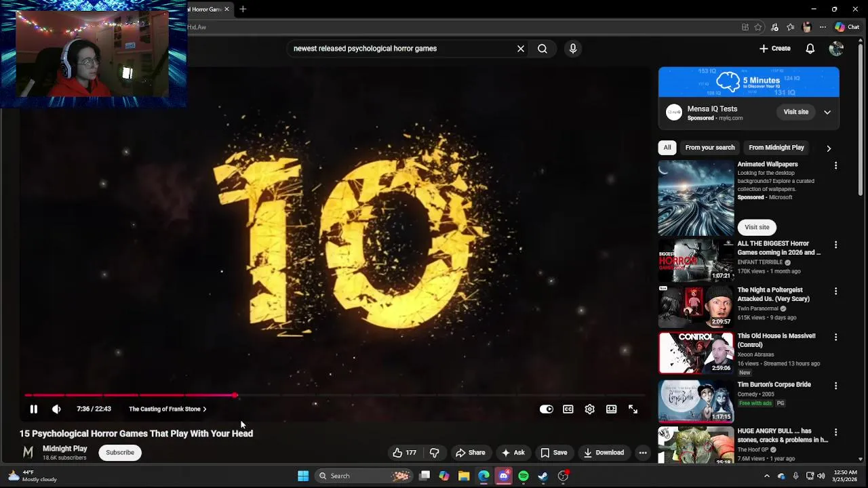Open the Animated Wallpapers thumbnail
The width and height of the screenshot is (868, 488).
pyautogui.click(x=696, y=197)
